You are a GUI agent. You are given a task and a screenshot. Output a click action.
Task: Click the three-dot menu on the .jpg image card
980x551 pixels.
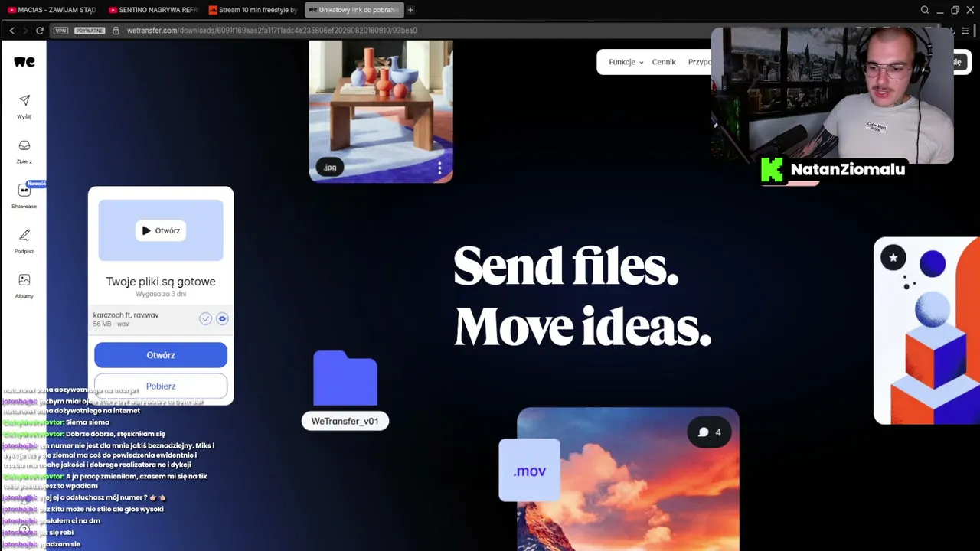[x=439, y=168]
